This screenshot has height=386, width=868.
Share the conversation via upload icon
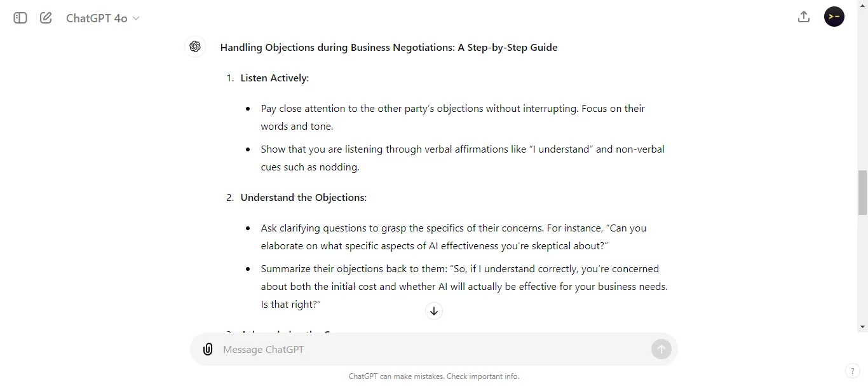click(803, 17)
